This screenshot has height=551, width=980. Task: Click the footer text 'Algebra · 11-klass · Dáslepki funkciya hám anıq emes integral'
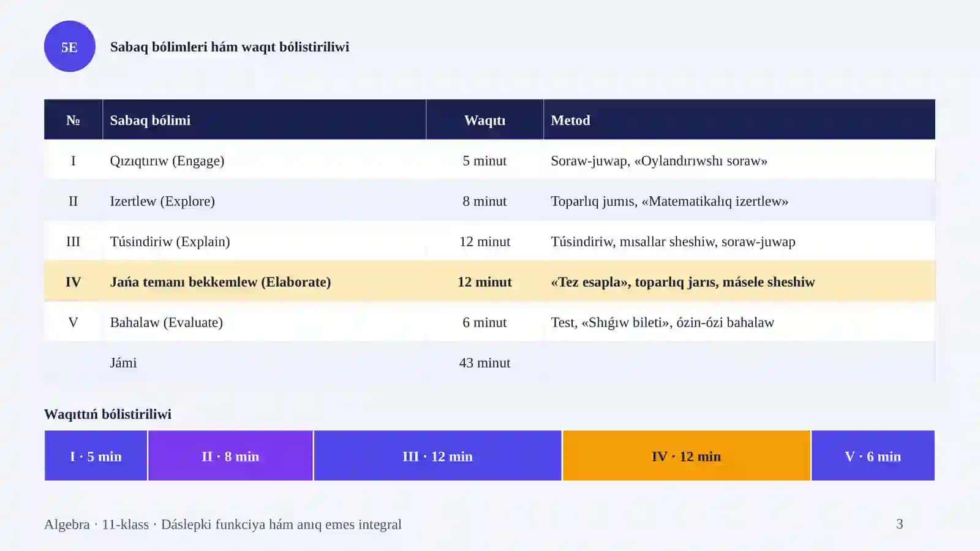[x=223, y=525]
